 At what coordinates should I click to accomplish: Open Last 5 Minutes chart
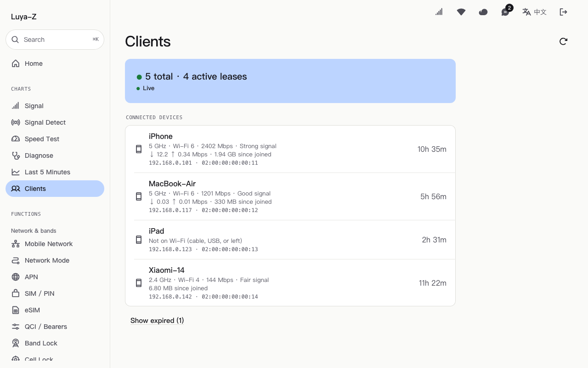[x=55, y=172]
